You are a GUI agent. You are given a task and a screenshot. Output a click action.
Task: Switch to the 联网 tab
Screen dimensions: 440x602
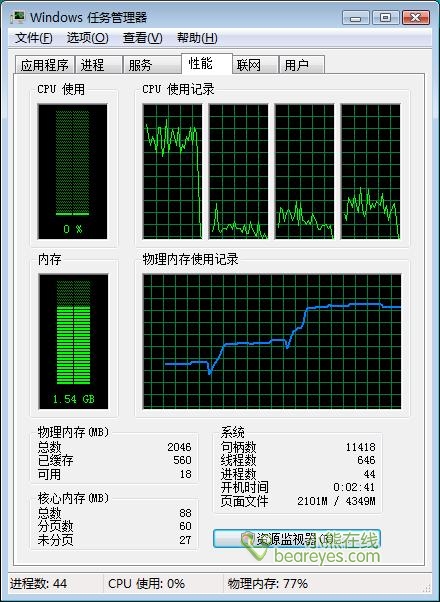click(255, 64)
